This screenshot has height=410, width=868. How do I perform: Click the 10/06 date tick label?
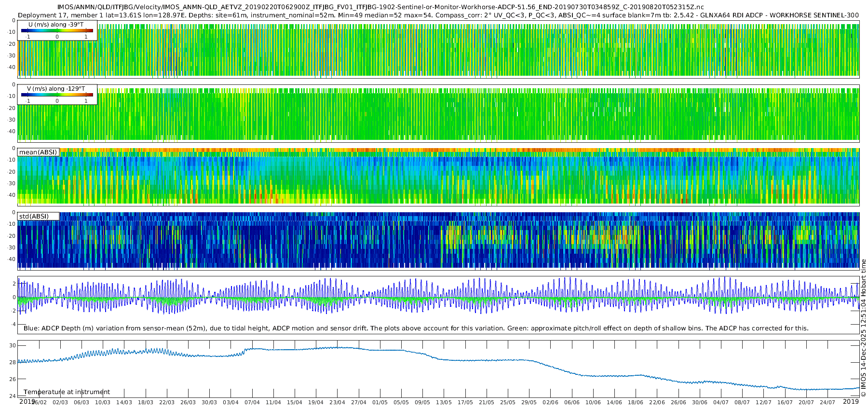coord(593,402)
